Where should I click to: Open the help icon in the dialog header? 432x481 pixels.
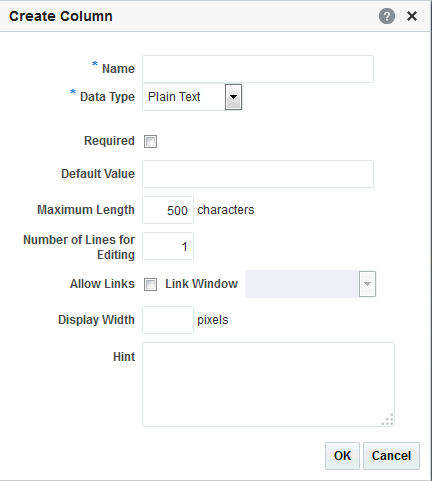[387, 16]
